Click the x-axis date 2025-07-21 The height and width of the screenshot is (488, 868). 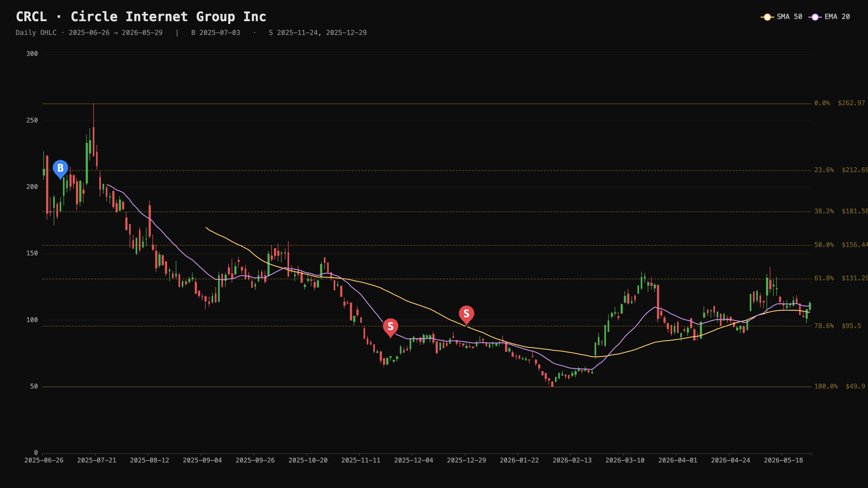pos(97,460)
